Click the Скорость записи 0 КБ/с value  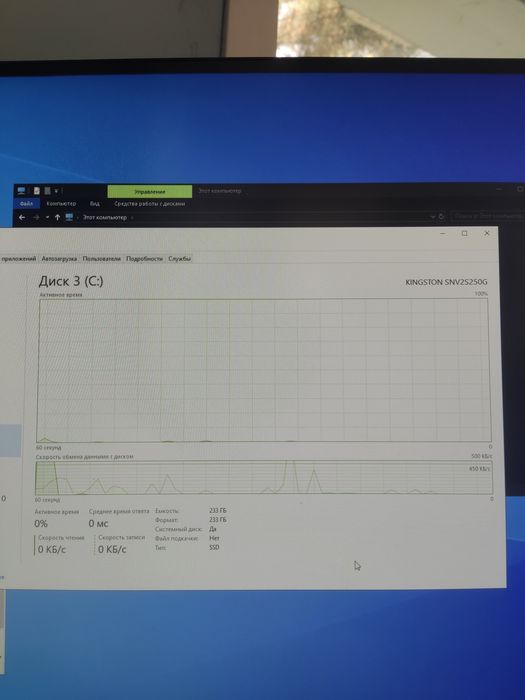112,550
